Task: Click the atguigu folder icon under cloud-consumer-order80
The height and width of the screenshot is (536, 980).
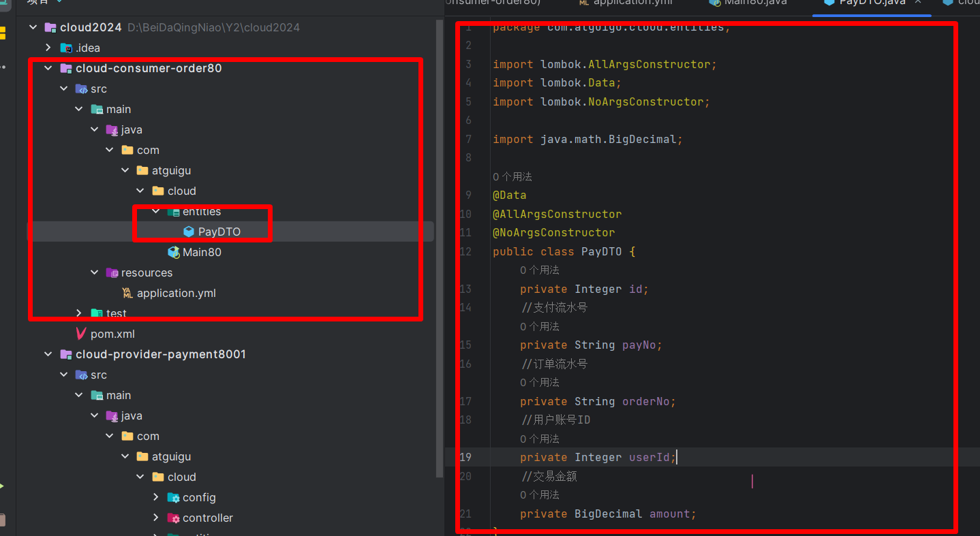Action: click(142, 170)
